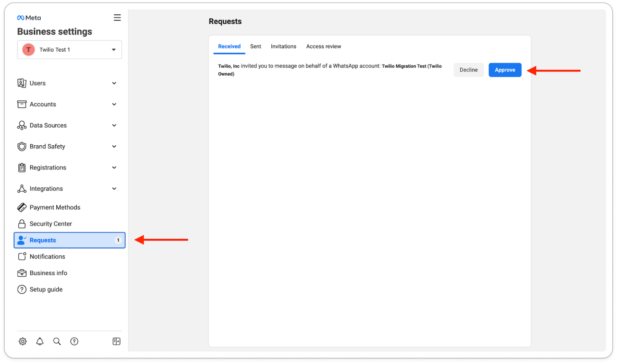Image resolution: width=617 pixels, height=364 pixels.
Task: Switch to the Sent tab
Action: pyautogui.click(x=256, y=46)
